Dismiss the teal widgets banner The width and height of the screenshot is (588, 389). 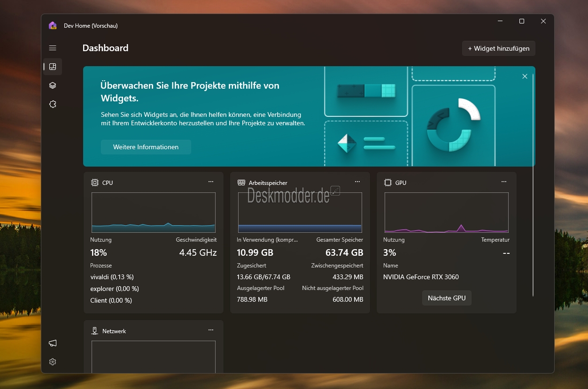(525, 76)
